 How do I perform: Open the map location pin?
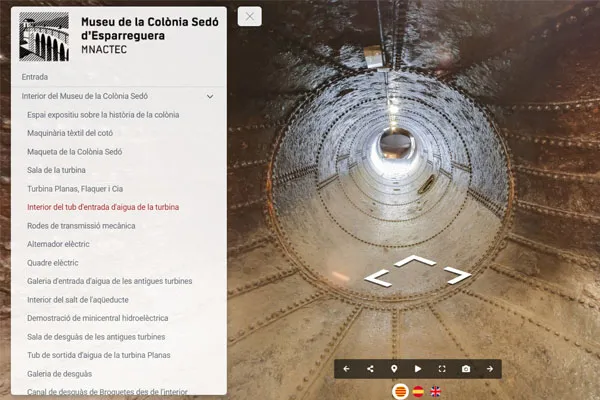pos(394,369)
